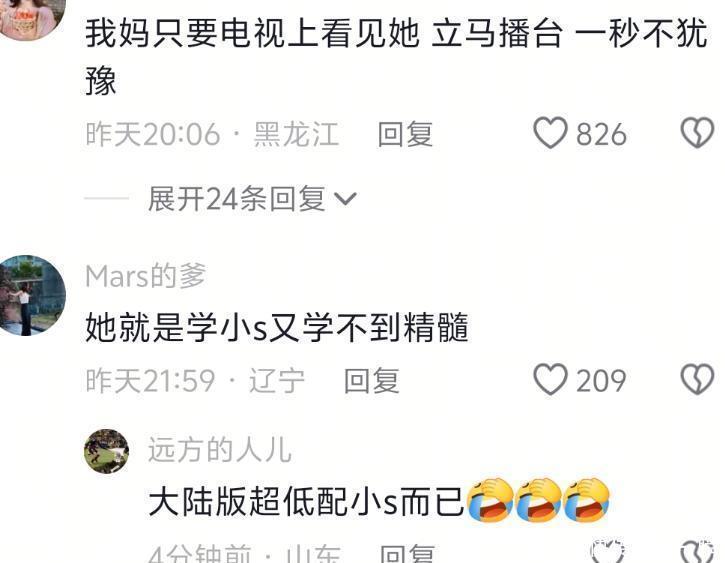This screenshot has width=725, height=563.
Task: Click the 826 like count
Action: coord(601,135)
